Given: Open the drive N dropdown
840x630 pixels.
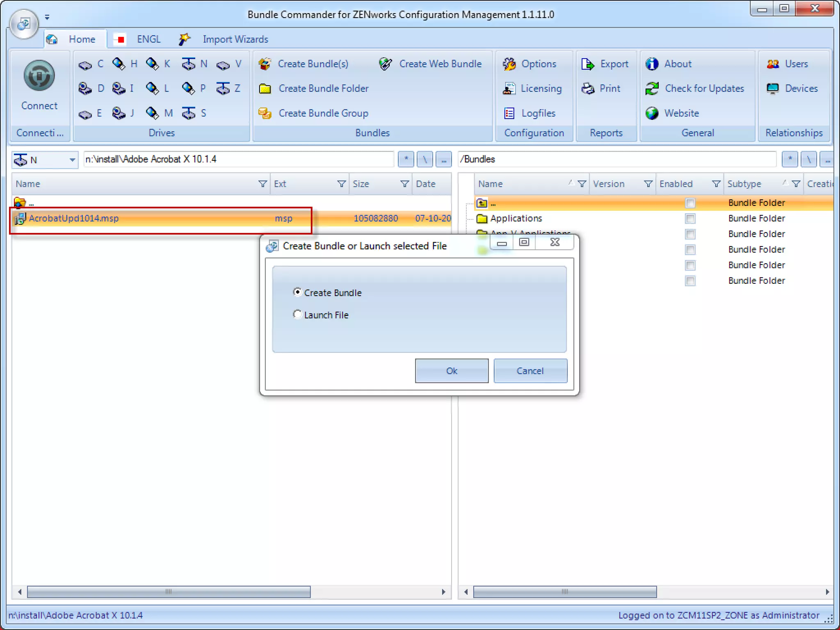Looking at the screenshot, I should click(72, 160).
